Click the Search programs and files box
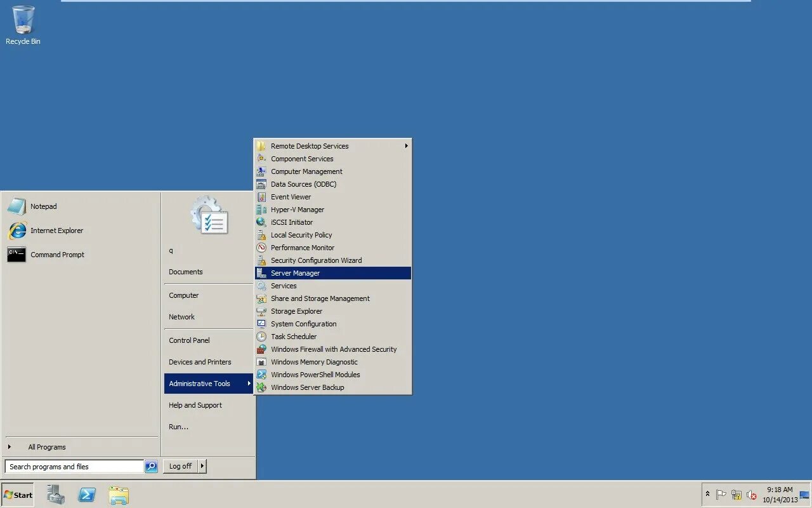812x508 pixels. pyautogui.click(x=74, y=467)
